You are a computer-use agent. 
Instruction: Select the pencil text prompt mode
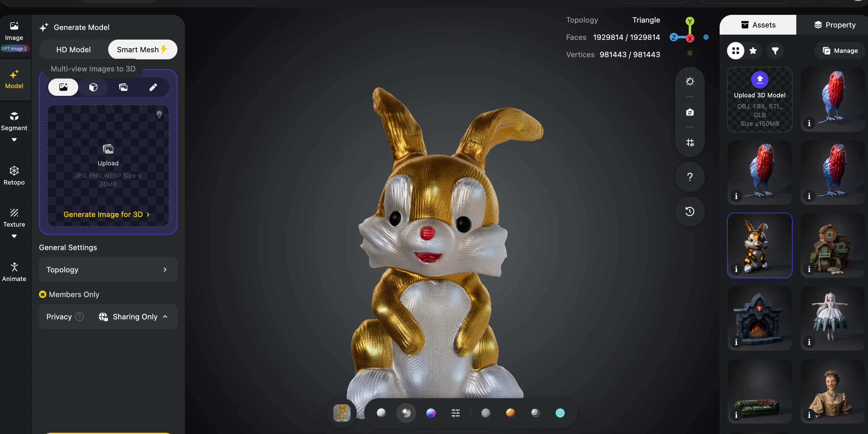153,87
